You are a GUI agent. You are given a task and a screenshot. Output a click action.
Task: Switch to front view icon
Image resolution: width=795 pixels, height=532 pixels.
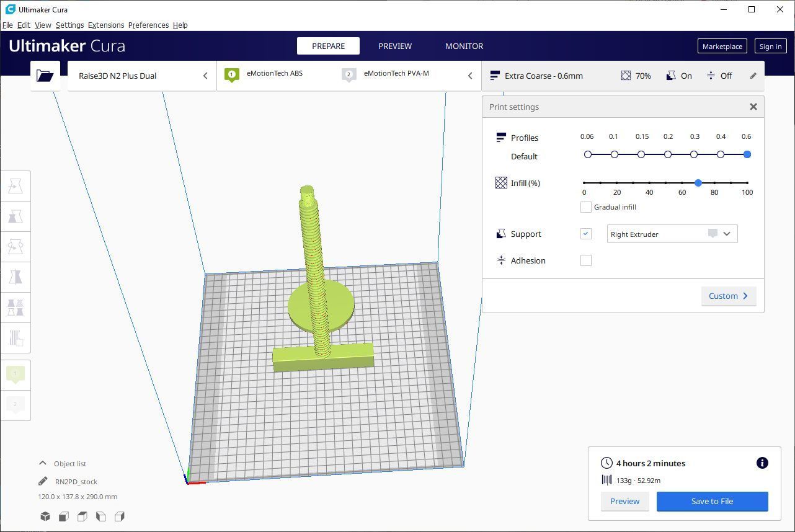64,516
